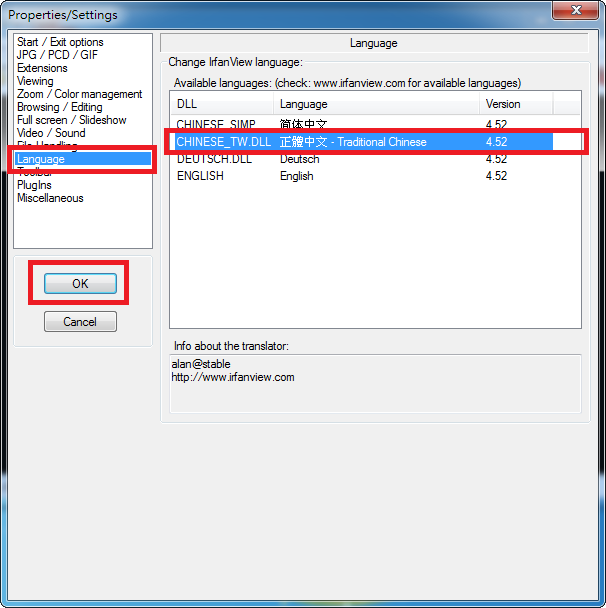Select DEUTSCH.DLL language row
The width and height of the screenshot is (606, 608).
pyautogui.click(x=361, y=159)
